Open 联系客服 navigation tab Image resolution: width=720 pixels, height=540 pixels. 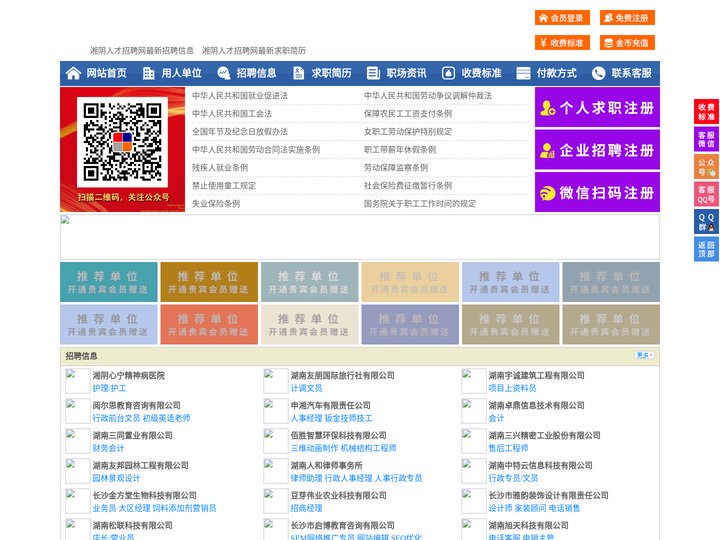(x=623, y=73)
